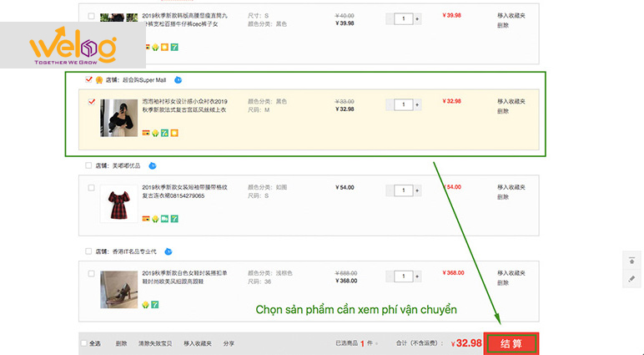
Task: Click credit card icon under black shirt item
Action: 146,133
